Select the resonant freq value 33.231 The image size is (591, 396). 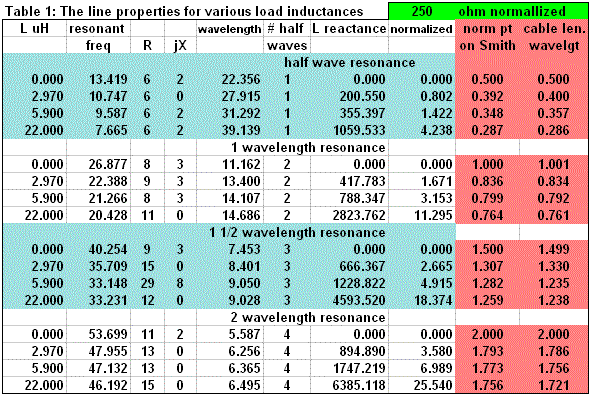[x=108, y=300]
